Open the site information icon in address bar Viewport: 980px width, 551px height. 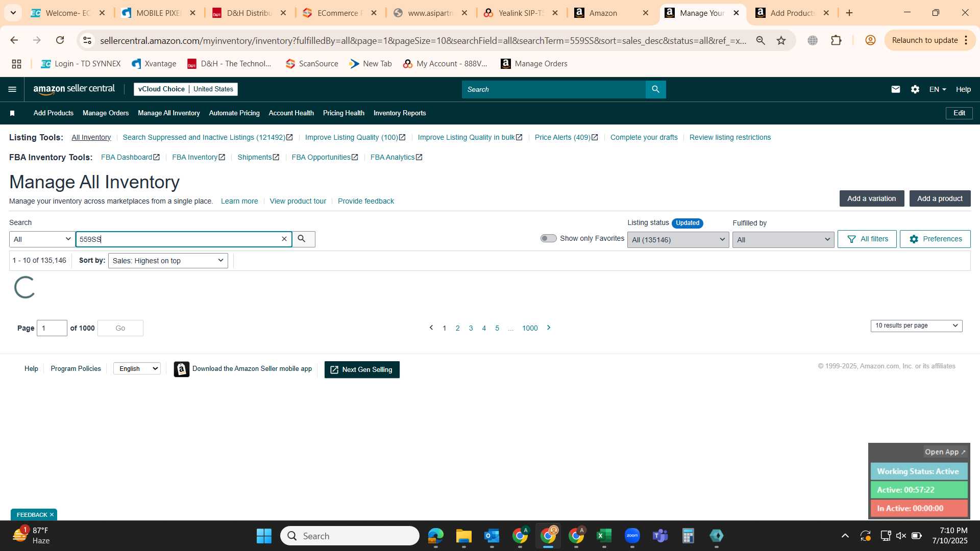point(87,40)
